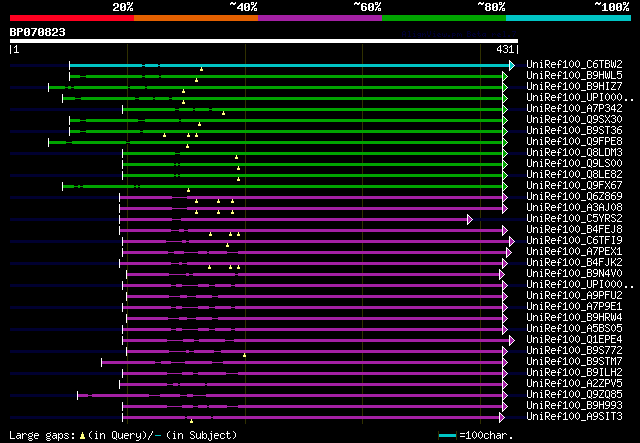Screen dimensions: 640x443
Task: Select the UniRef100_A9PFU2 label
Action: [574, 296]
